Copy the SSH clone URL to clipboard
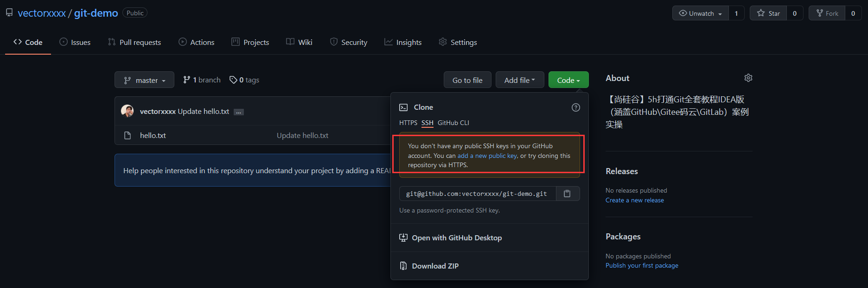 coord(568,194)
